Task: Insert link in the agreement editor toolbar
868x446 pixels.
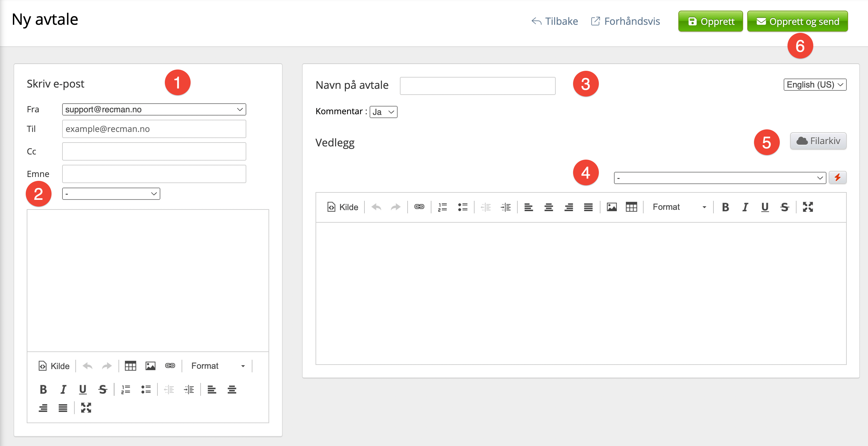Action: tap(419, 207)
